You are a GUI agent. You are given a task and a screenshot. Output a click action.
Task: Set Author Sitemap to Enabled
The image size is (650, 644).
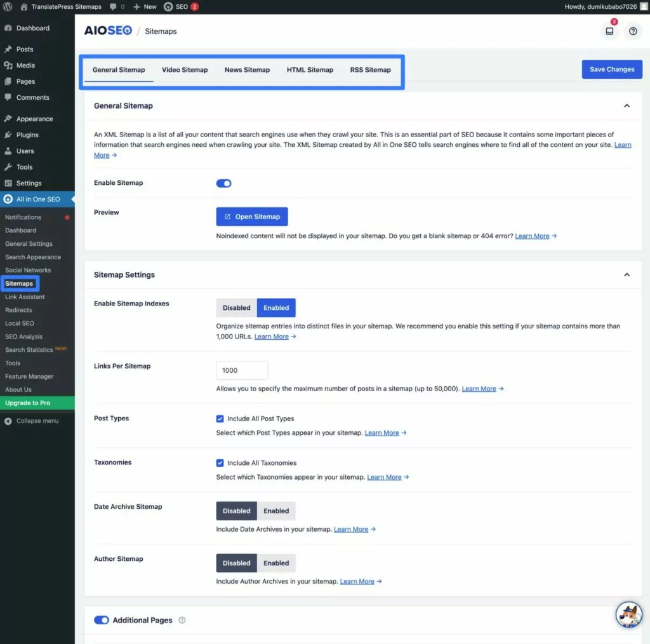(276, 563)
